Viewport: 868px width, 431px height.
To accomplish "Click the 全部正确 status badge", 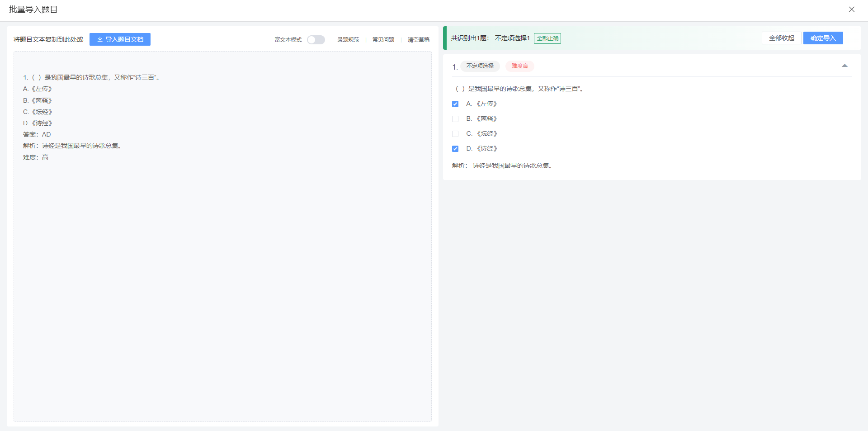I will click(x=547, y=38).
